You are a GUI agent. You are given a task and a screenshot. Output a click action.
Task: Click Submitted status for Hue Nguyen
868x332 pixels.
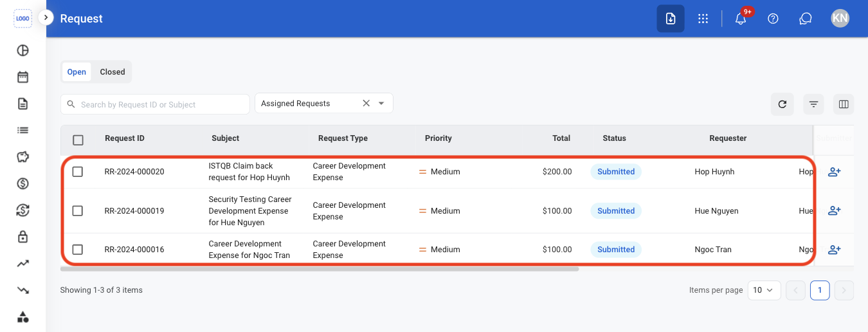tap(616, 211)
